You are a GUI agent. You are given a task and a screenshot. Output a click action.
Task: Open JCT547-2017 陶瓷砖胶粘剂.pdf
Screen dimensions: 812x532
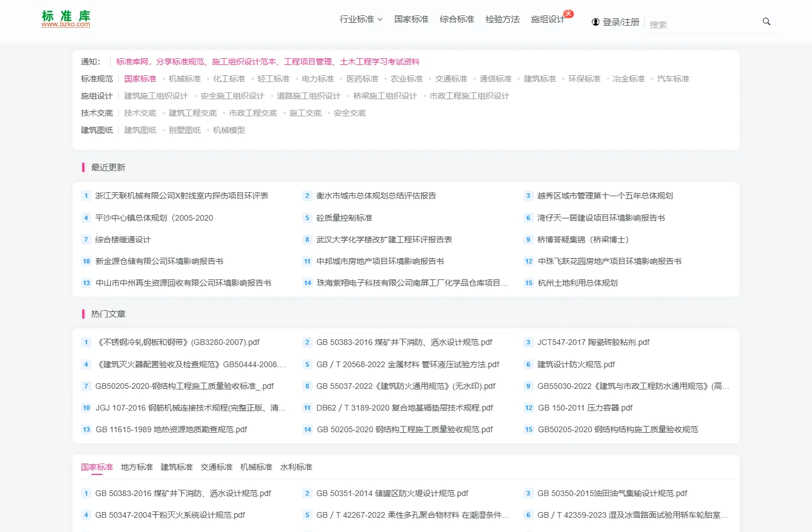pyautogui.click(x=594, y=342)
